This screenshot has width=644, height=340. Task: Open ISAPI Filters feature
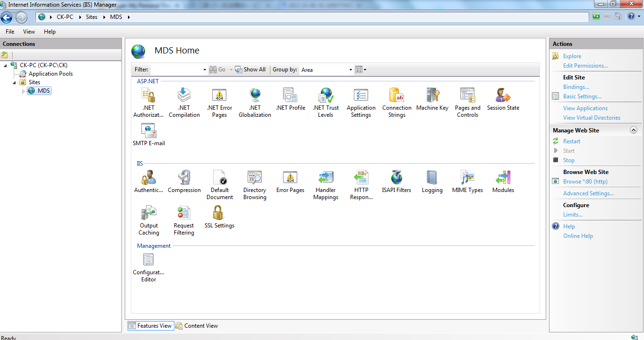pos(397,182)
